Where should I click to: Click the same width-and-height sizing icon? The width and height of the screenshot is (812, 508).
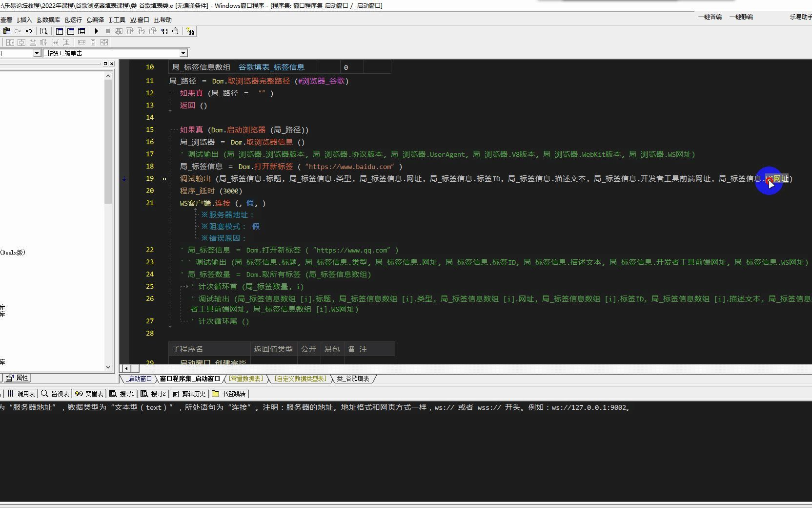click(104, 42)
